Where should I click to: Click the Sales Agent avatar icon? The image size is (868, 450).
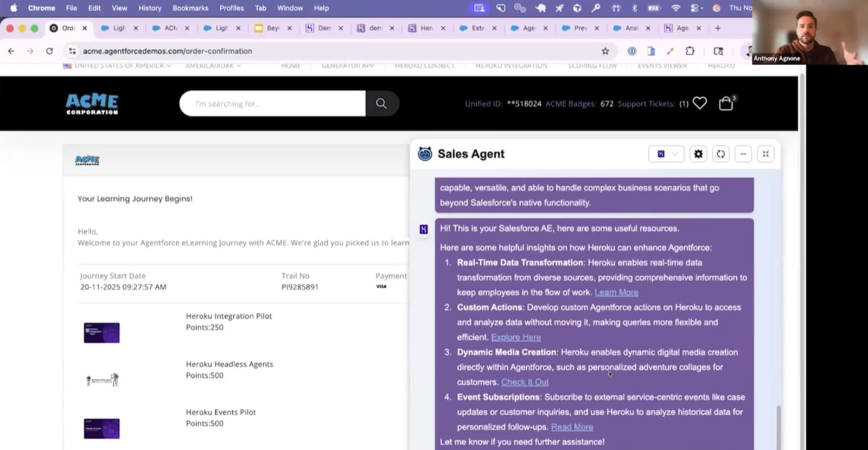click(x=425, y=154)
